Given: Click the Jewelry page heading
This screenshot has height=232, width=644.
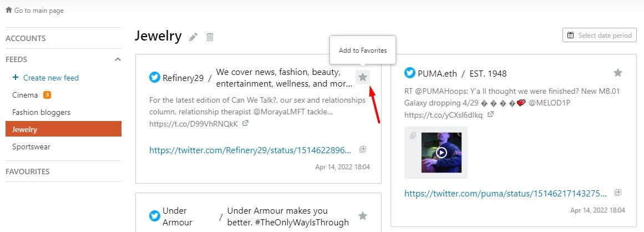Looking at the screenshot, I should click(158, 36).
